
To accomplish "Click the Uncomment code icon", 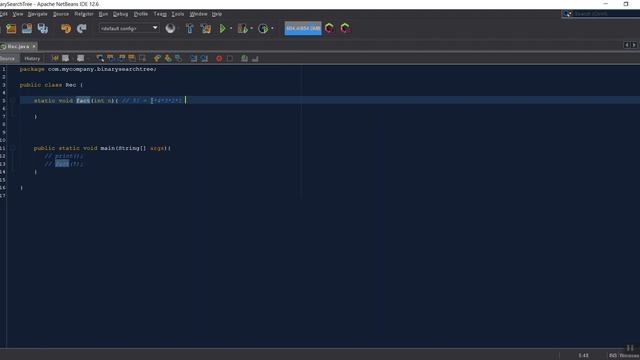I will coord(255,58).
